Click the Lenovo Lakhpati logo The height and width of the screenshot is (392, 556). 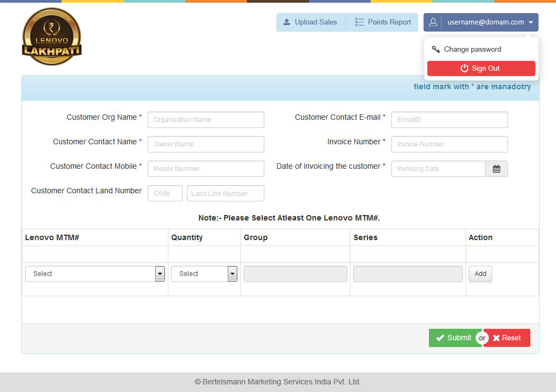click(52, 37)
